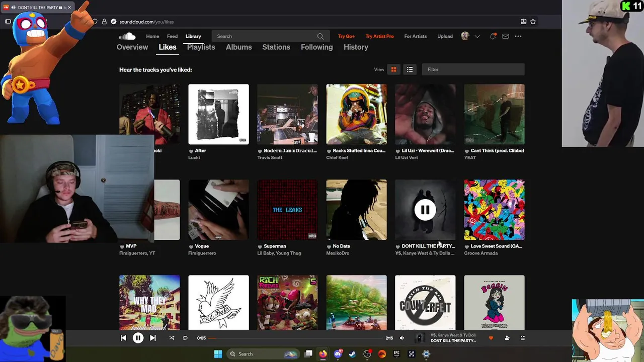Switch to the Albums tab

point(239,47)
